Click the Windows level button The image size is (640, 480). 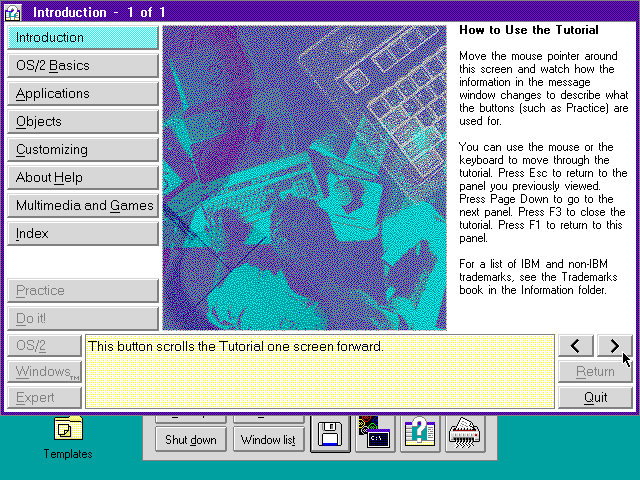[44, 371]
